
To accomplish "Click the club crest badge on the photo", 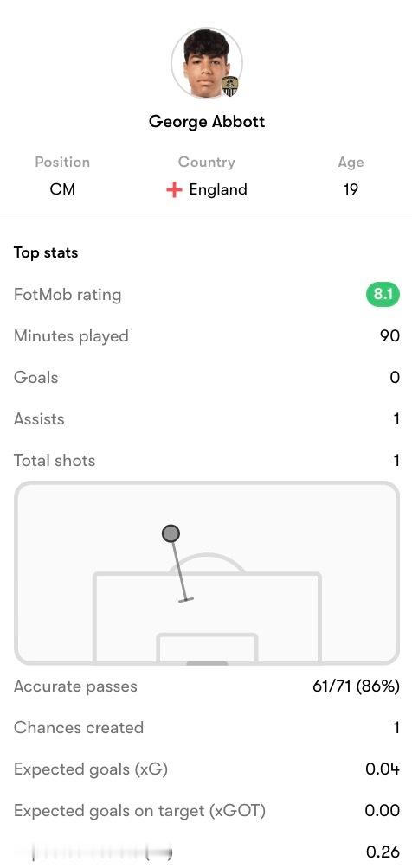I will (x=229, y=86).
